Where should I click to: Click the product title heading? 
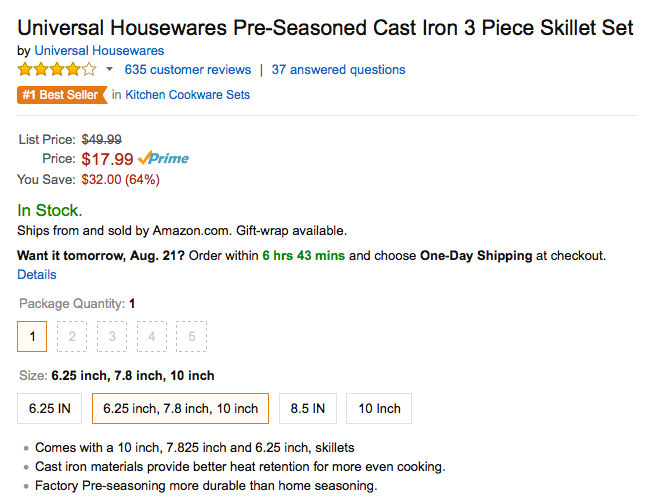tap(325, 28)
